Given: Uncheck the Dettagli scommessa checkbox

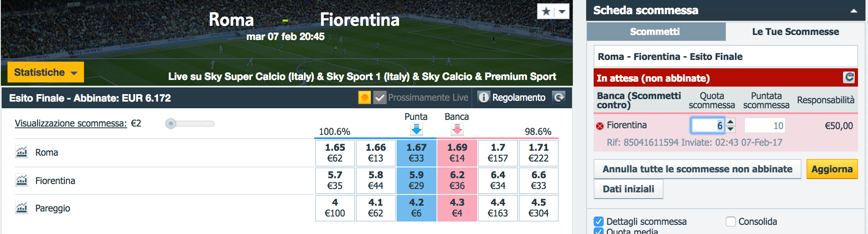Looking at the screenshot, I should click(x=599, y=222).
